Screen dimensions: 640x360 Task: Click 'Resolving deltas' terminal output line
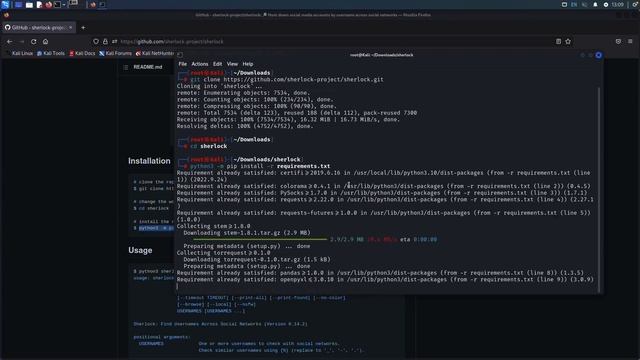click(x=245, y=126)
